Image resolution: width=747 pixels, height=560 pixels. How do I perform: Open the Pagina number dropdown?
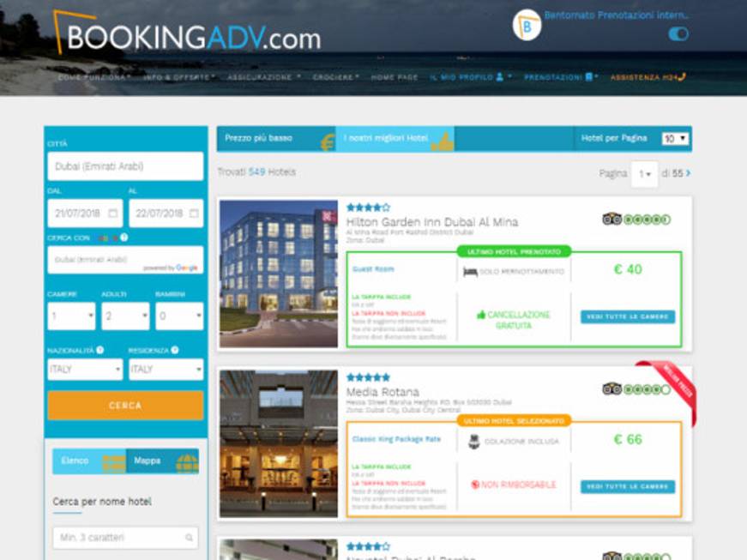coord(644,174)
